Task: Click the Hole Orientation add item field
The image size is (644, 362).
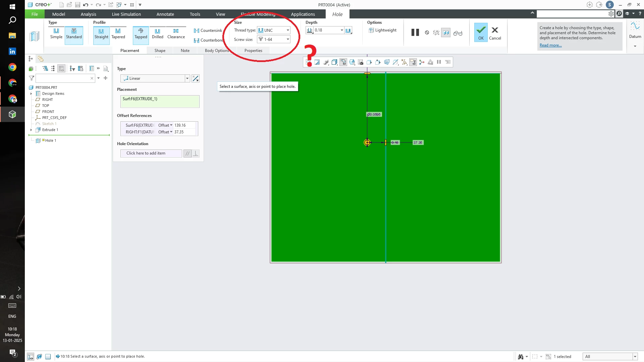Action: (x=151, y=153)
